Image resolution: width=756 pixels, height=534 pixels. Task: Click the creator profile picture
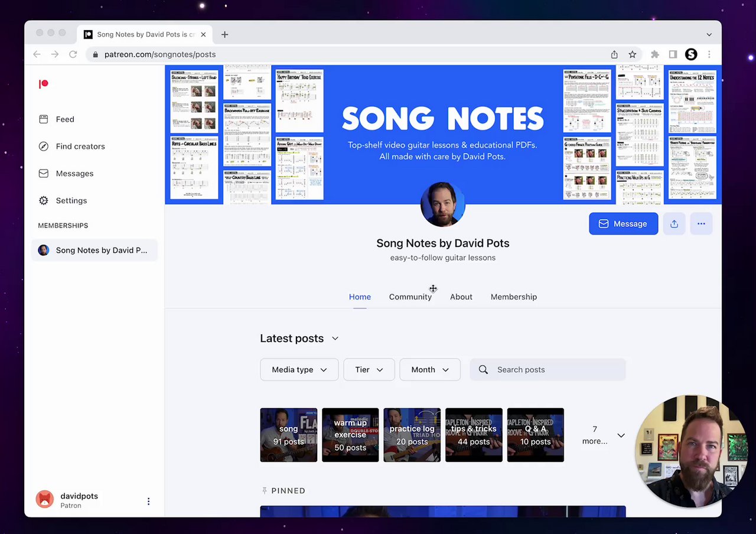click(443, 204)
